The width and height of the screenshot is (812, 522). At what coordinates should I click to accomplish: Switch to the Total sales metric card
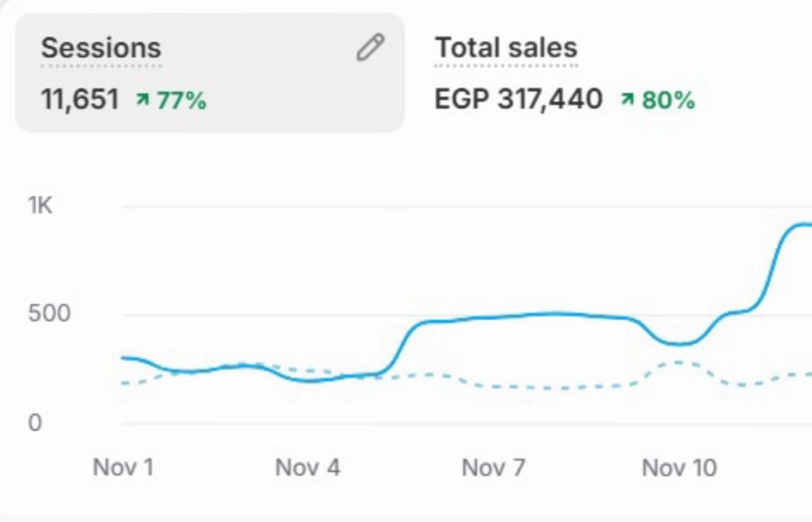[x=519, y=73]
